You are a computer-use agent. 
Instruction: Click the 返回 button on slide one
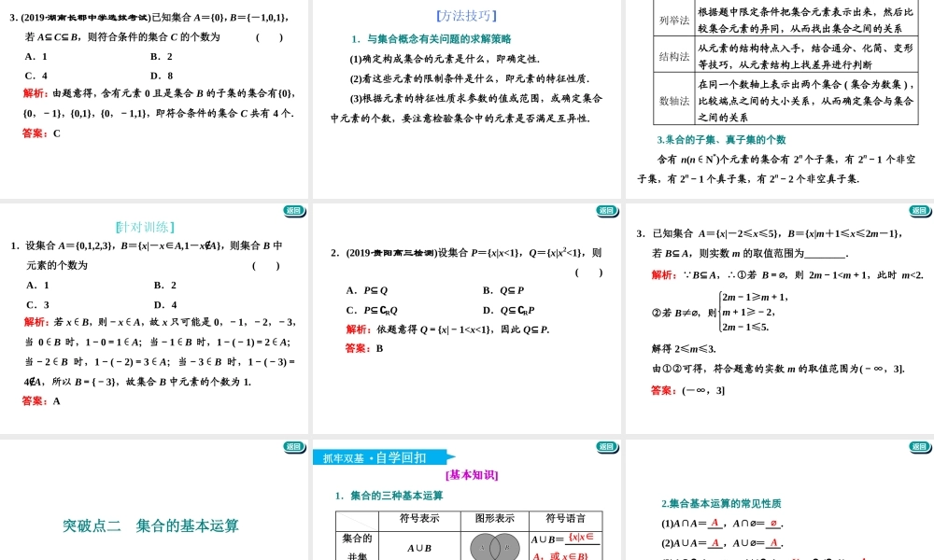[x=293, y=211]
